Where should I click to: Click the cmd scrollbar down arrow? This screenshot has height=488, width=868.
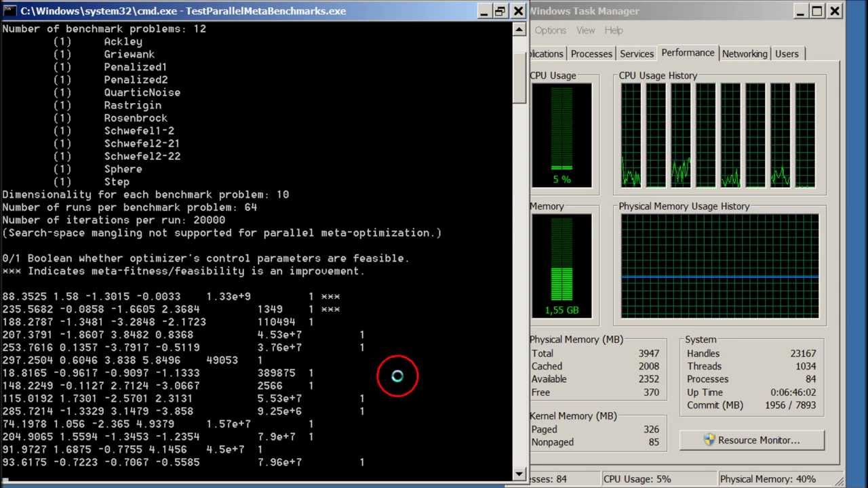pyautogui.click(x=519, y=474)
